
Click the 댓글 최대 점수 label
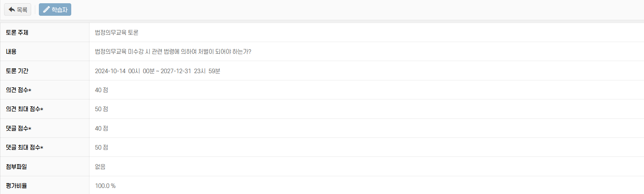pyautogui.click(x=24, y=147)
